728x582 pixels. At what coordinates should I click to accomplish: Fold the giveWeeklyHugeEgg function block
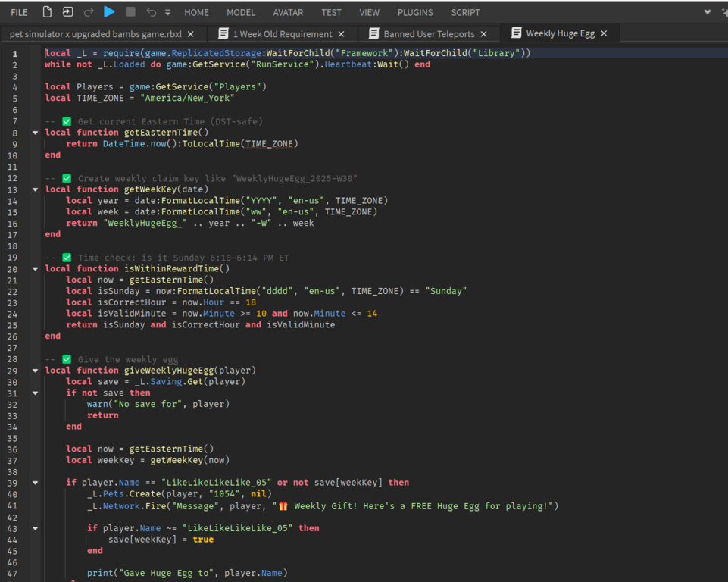click(x=35, y=371)
